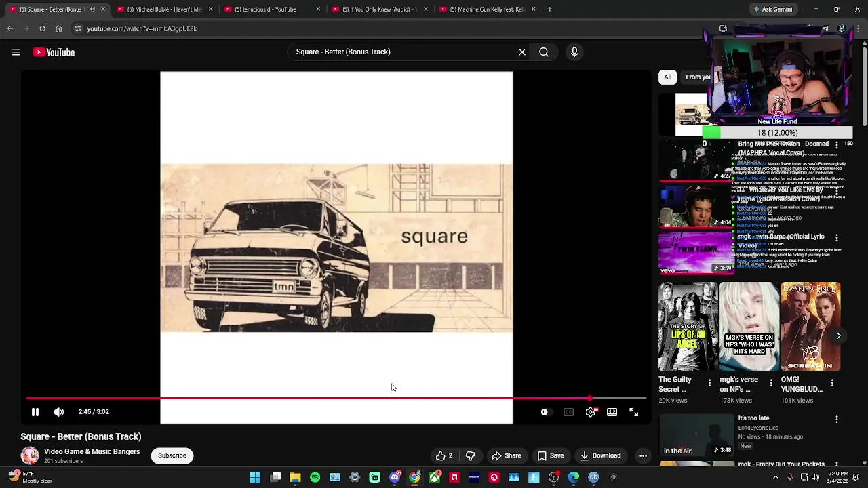This screenshot has height=488, width=868.
Task: Play the Lips of an Angel short
Action: tap(688, 327)
